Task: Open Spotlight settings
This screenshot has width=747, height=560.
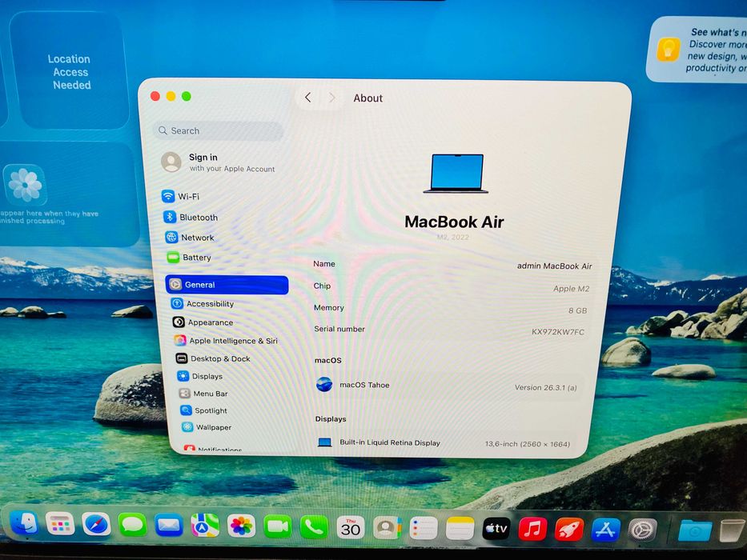Action: [x=204, y=410]
